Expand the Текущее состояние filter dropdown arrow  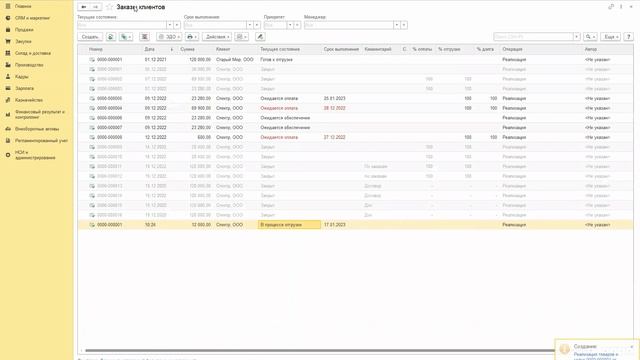169,25
